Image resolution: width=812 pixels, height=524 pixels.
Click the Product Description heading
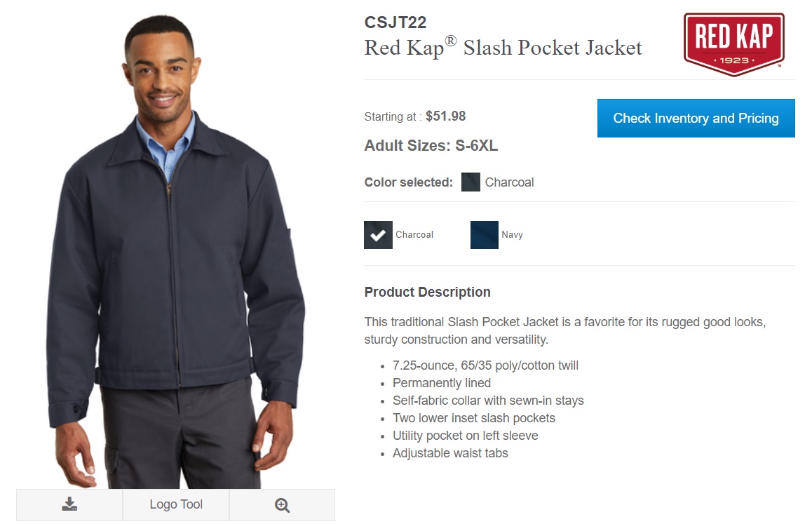point(427,293)
